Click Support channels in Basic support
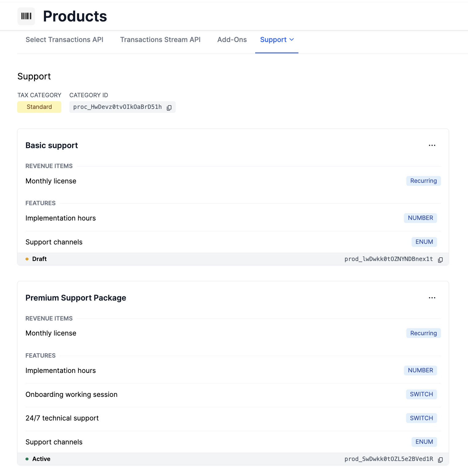This screenshot has width=468, height=476. click(x=54, y=242)
